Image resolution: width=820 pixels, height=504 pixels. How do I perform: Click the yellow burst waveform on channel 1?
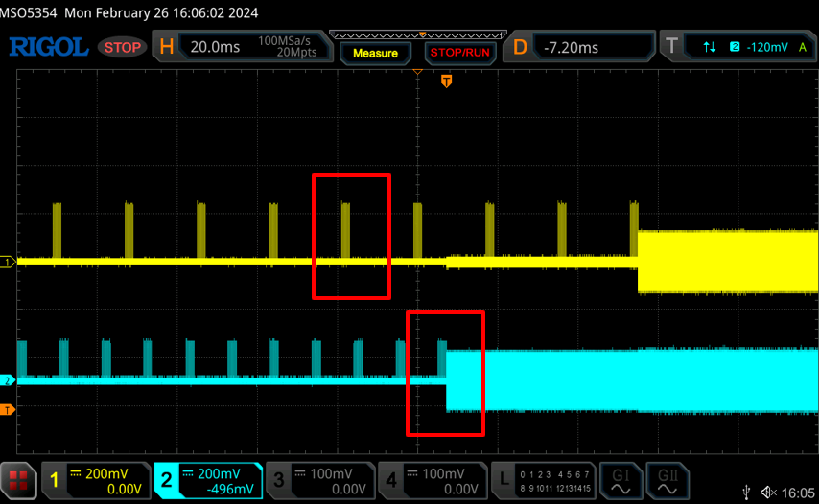[728, 262]
